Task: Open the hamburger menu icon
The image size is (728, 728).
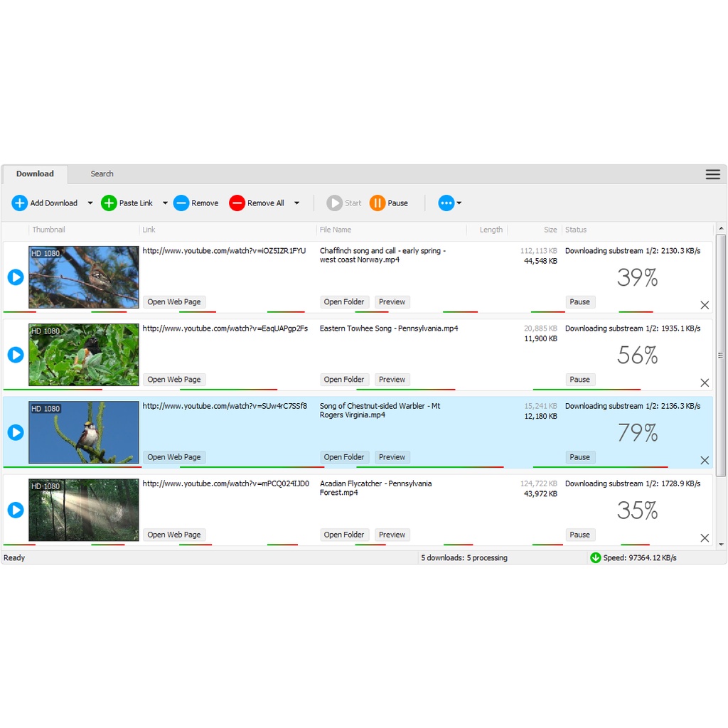Action: click(x=712, y=174)
